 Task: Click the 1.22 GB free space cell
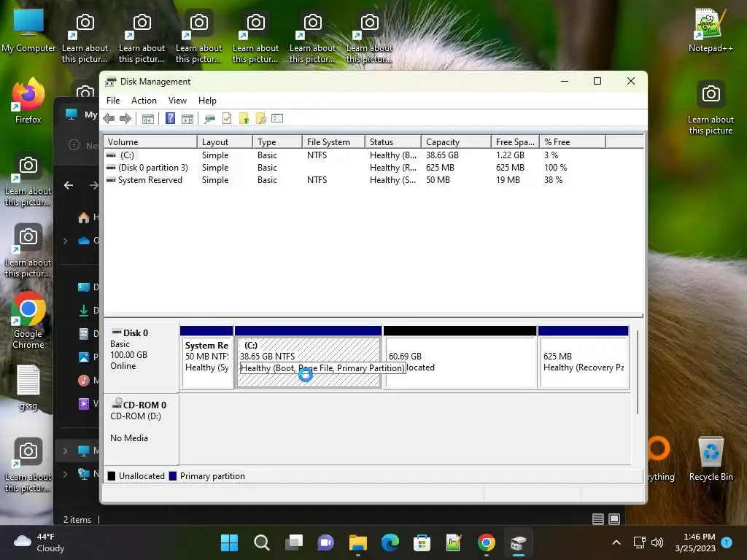pos(510,155)
